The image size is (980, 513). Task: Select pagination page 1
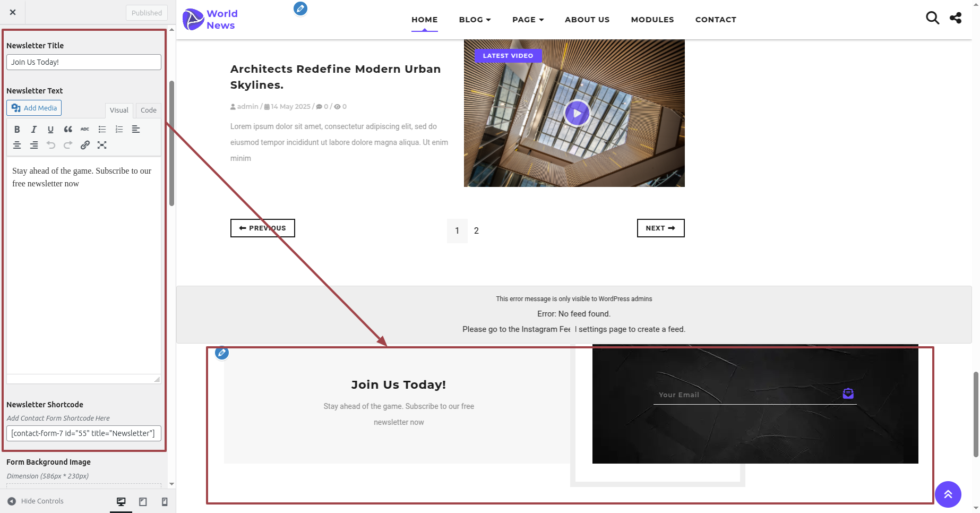(x=457, y=230)
